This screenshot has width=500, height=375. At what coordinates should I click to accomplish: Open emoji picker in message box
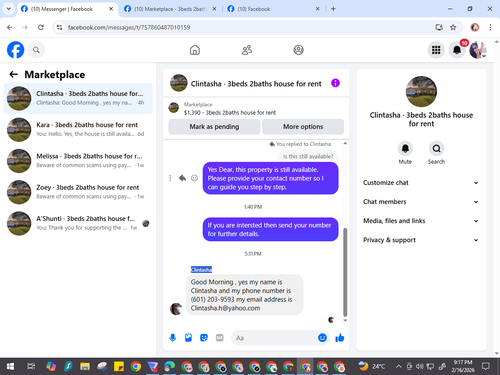(x=322, y=338)
